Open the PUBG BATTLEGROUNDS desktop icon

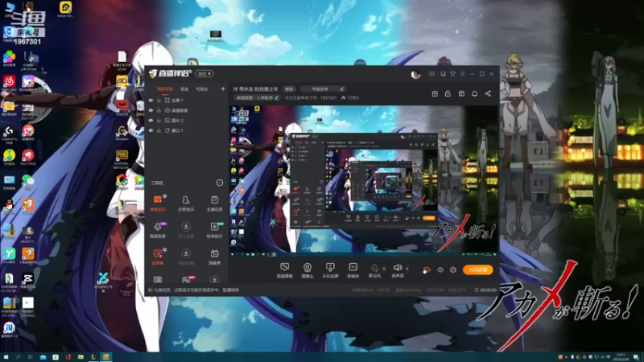tap(122, 159)
